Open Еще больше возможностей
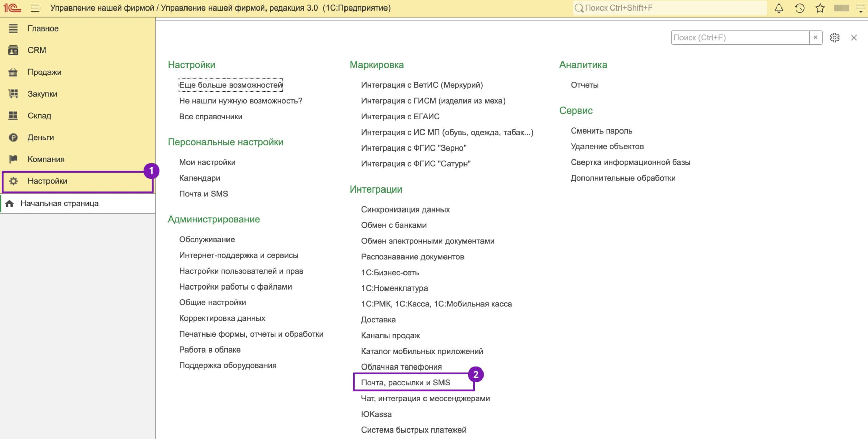 tap(231, 85)
